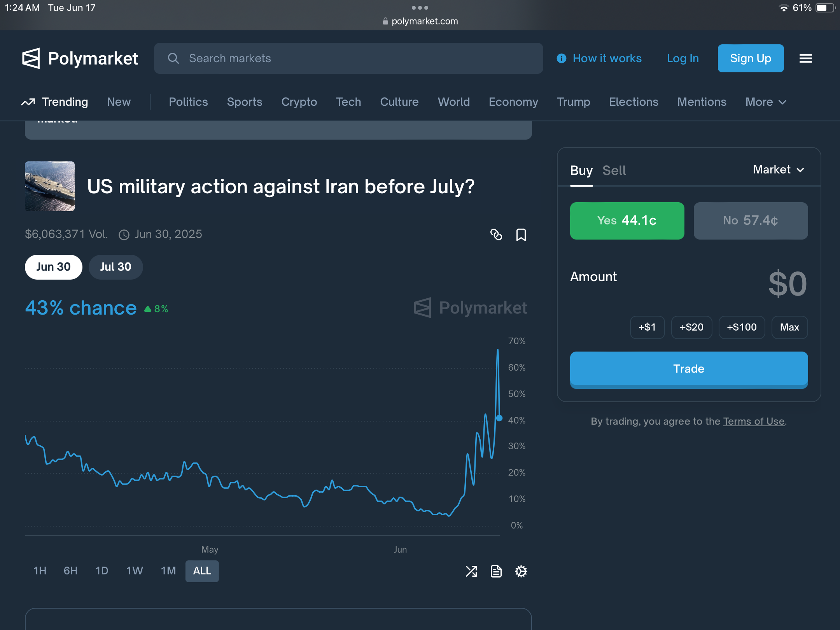The image size is (840, 630).
Task: Tap the lock icon in the address bar
Action: click(x=385, y=21)
